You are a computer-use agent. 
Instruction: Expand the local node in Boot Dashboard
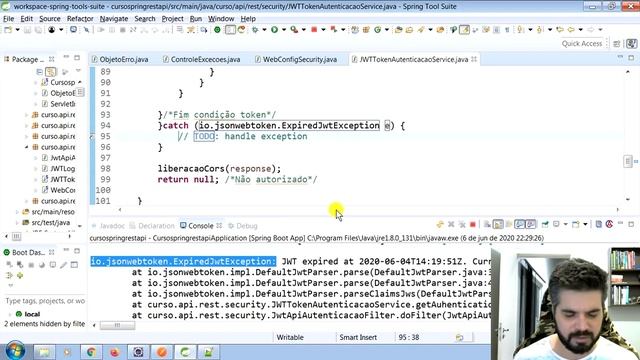(10, 314)
